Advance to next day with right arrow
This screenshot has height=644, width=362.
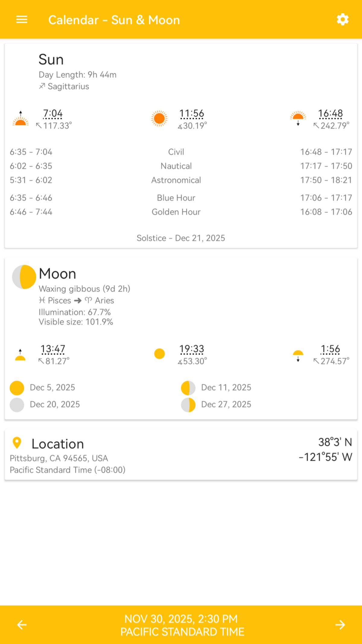point(340,625)
